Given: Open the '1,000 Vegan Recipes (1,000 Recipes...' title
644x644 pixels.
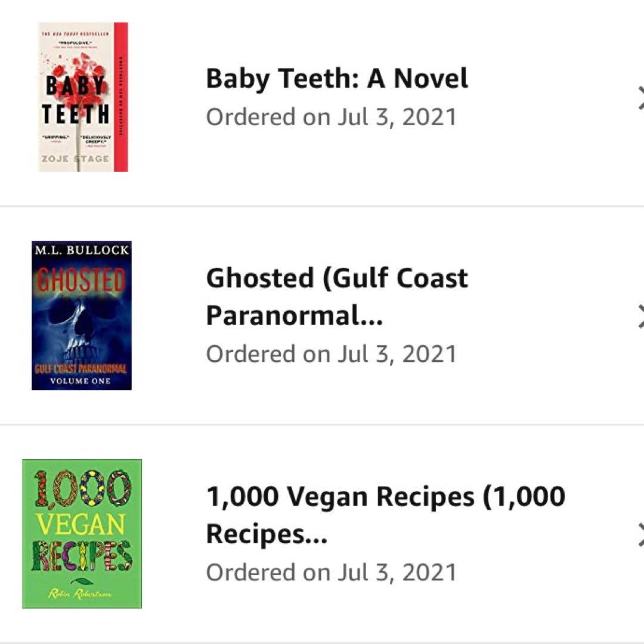Looking at the screenshot, I should (385, 515).
